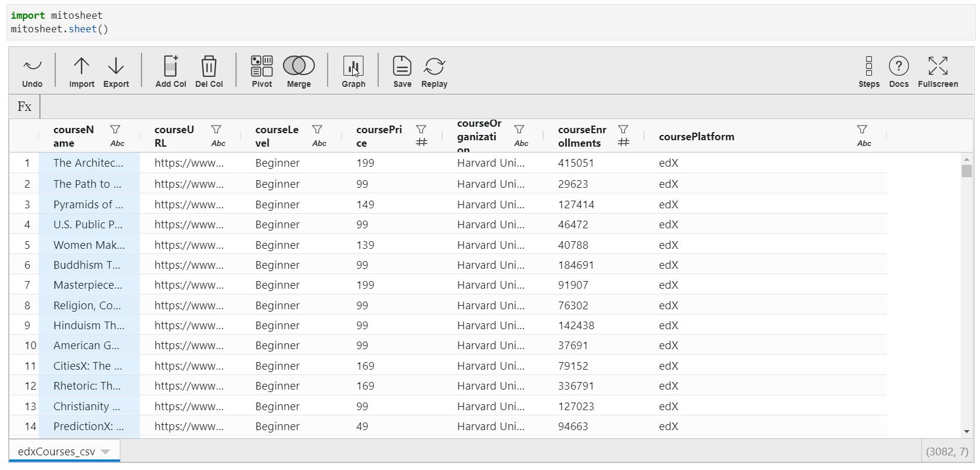Open Docs help icon
The width and height of the screenshot is (980, 470).
pos(899,66)
